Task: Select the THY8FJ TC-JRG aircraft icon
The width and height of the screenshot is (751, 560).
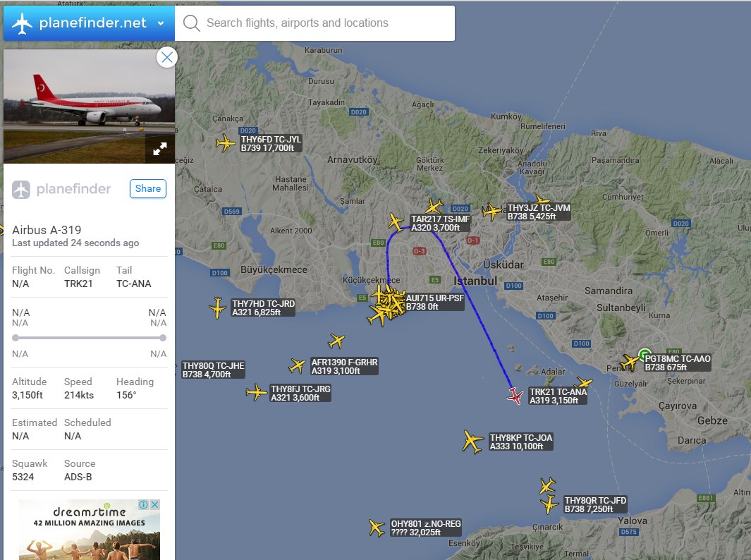Action: pyautogui.click(x=257, y=392)
